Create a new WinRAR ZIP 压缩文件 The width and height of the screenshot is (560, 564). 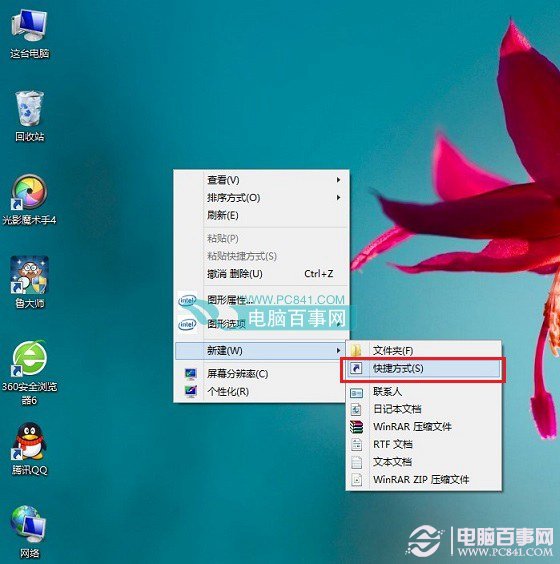[x=424, y=480]
